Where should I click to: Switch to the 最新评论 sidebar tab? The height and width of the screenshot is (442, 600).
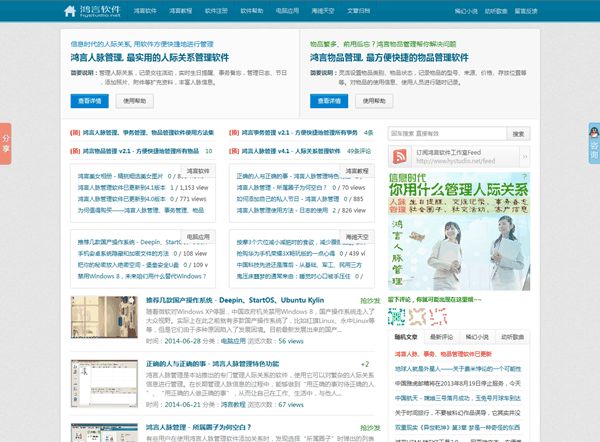[441, 337]
